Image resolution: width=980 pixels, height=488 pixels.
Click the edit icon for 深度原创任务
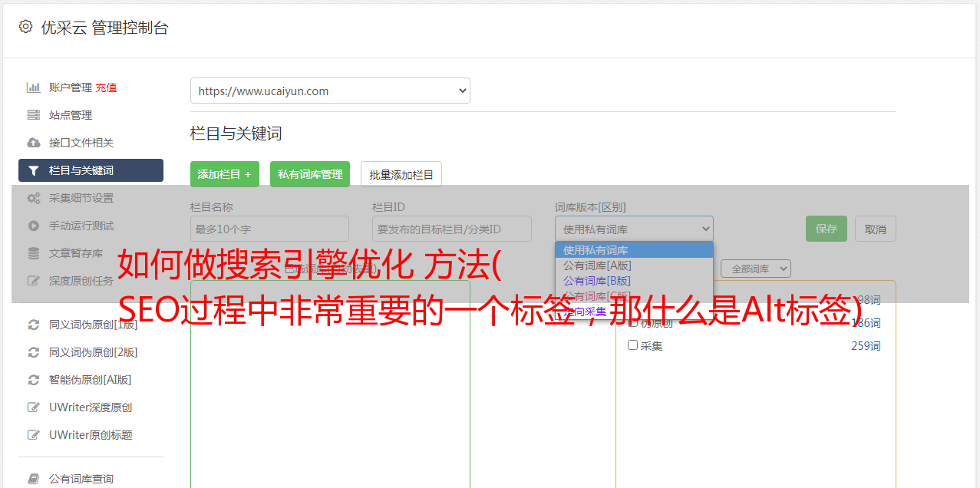(33, 281)
